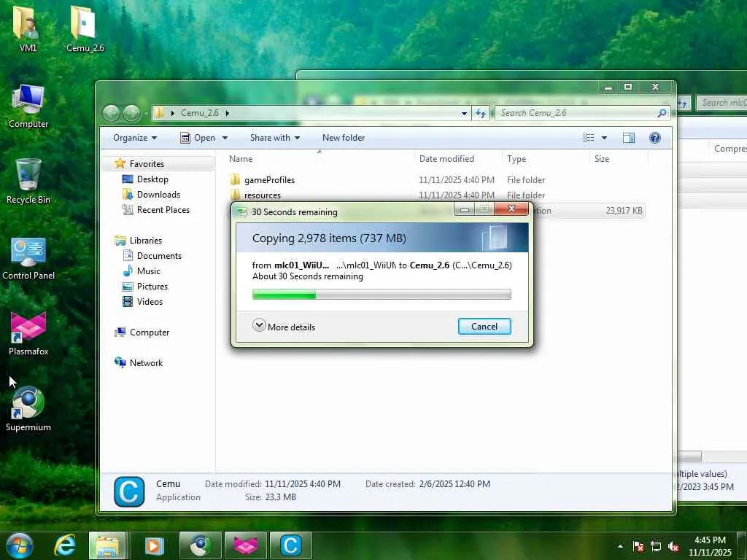Open the Control Panel desktop shortcut
Viewport: 747px width, 560px height.
point(28,258)
